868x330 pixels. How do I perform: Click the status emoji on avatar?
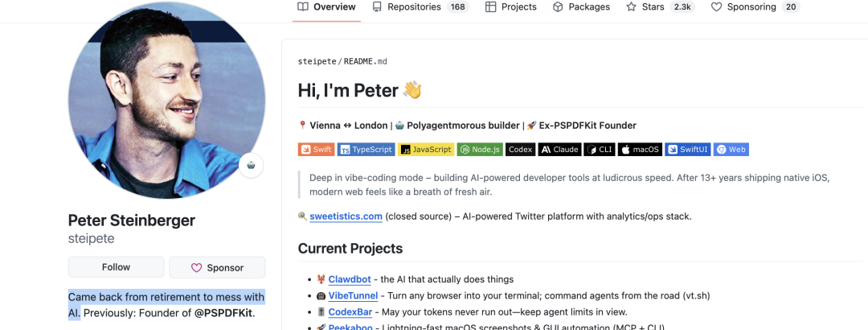tap(252, 166)
